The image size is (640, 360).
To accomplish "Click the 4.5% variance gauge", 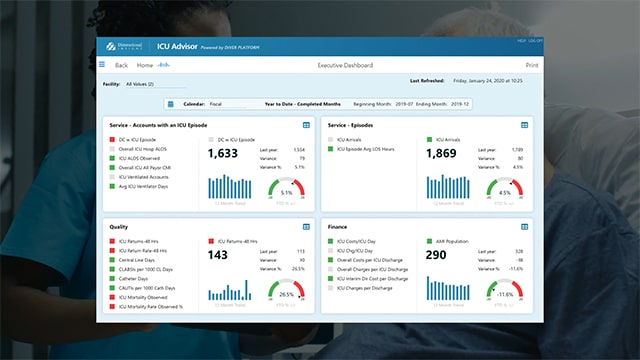I will coord(504,188).
